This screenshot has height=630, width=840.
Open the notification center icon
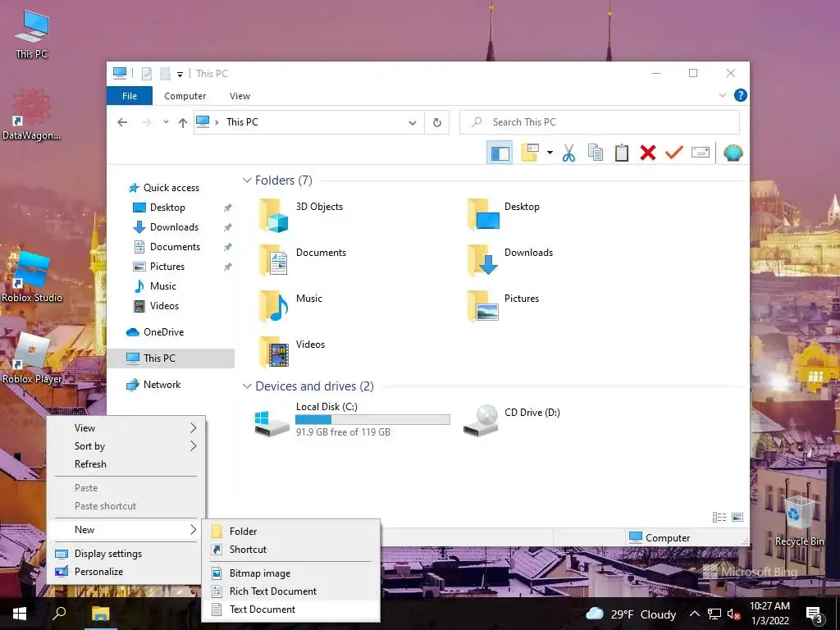(x=815, y=614)
